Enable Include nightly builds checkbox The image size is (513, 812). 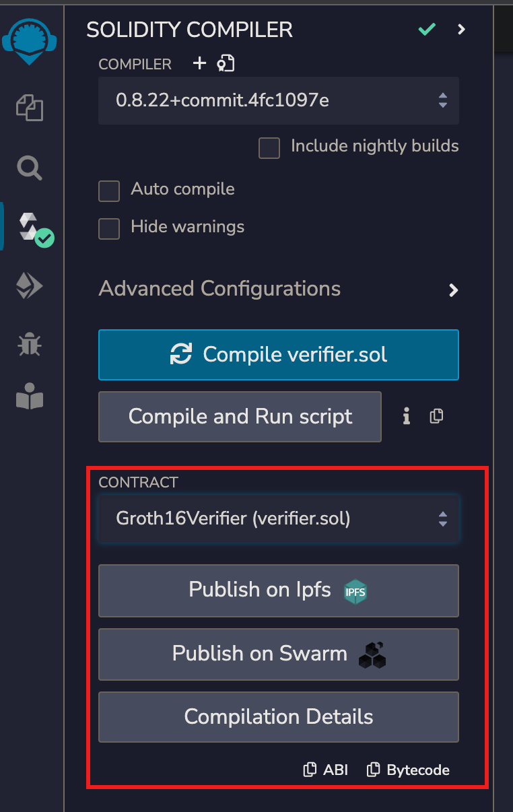tap(269, 147)
